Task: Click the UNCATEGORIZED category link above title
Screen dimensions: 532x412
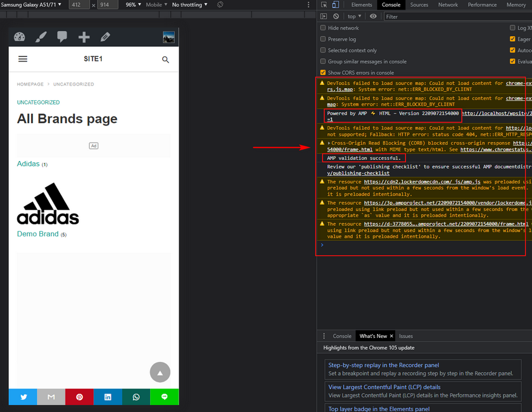Action: tap(39, 102)
